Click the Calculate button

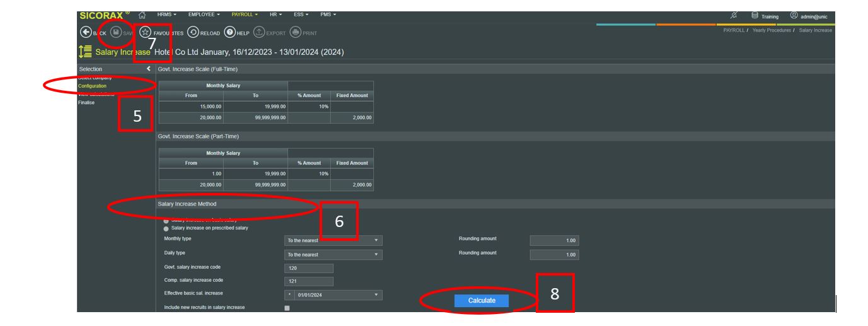(x=482, y=301)
